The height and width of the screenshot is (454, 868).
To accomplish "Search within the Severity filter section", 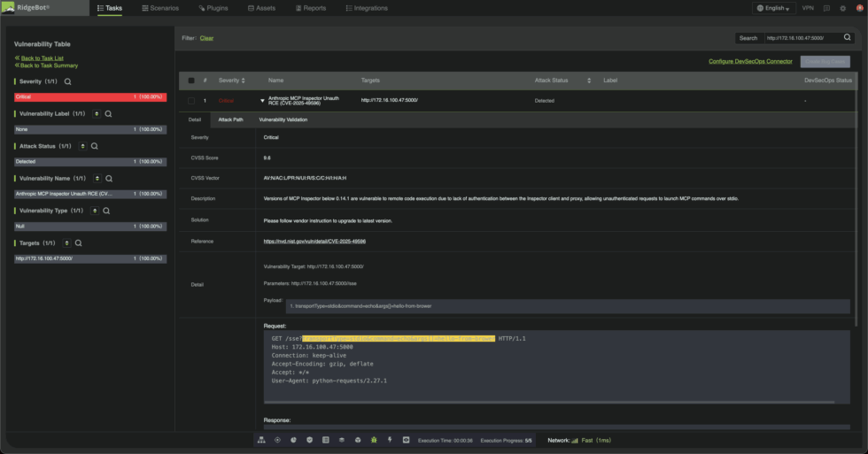I will (67, 81).
